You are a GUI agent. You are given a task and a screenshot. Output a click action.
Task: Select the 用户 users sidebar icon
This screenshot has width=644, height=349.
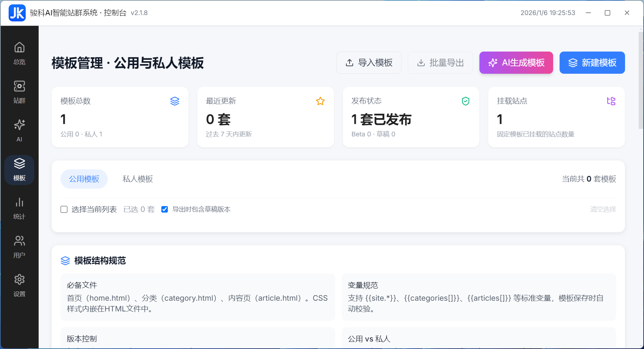19,246
